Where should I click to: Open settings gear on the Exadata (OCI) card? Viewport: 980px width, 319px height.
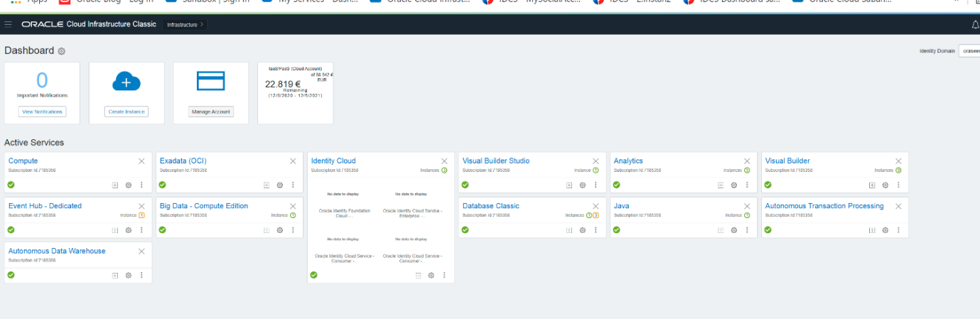(280, 185)
